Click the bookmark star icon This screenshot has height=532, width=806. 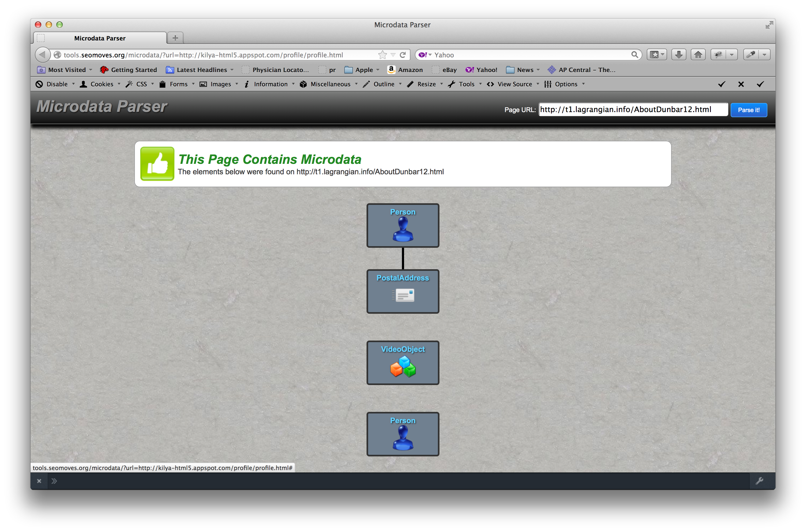coord(382,55)
